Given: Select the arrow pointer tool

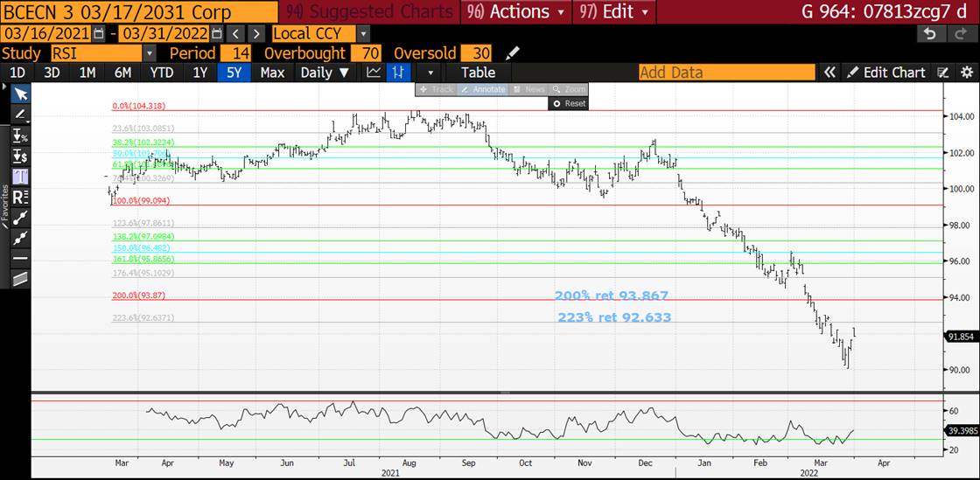Looking at the screenshot, I should (x=21, y=94).
